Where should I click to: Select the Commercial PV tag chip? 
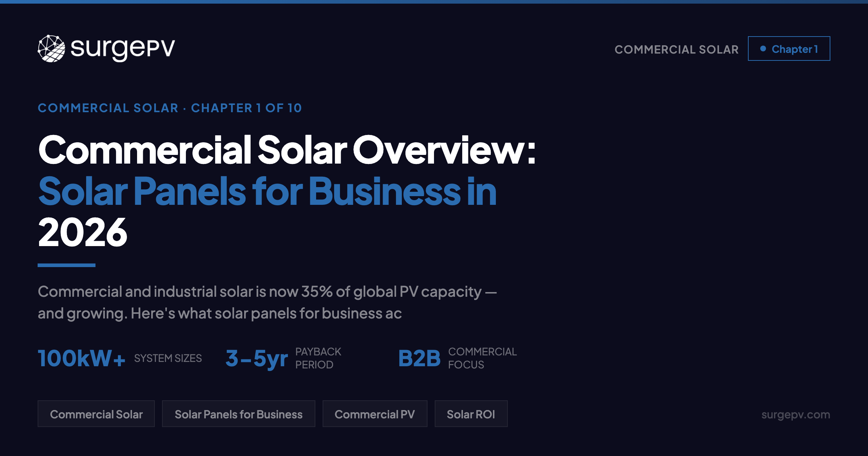click(375, 414)
